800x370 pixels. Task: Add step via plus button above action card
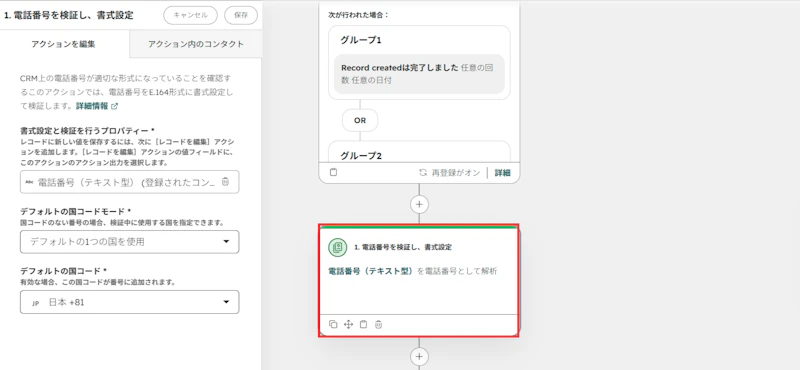[x=419, y=204]
